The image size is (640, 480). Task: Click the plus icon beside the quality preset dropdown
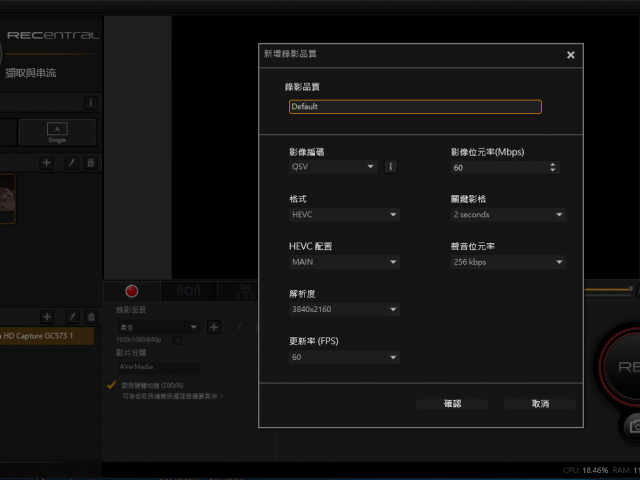(x=214, y=327)
